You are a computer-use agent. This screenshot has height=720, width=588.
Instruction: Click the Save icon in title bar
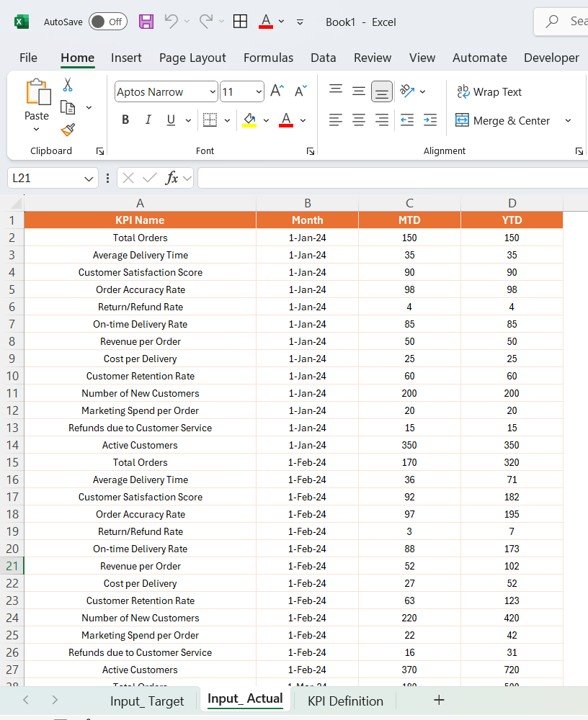click(146, 22)
